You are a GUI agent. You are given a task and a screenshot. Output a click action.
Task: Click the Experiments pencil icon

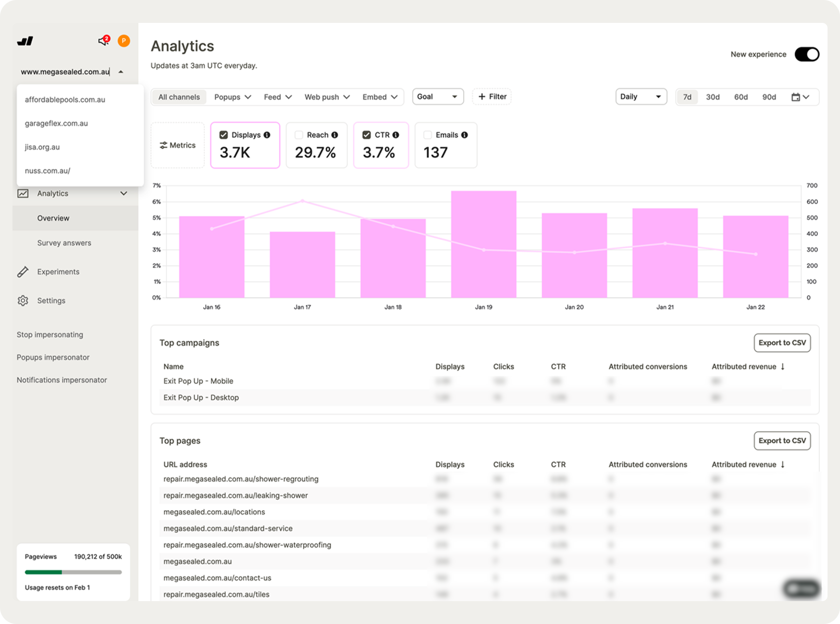tap(23, 272)
